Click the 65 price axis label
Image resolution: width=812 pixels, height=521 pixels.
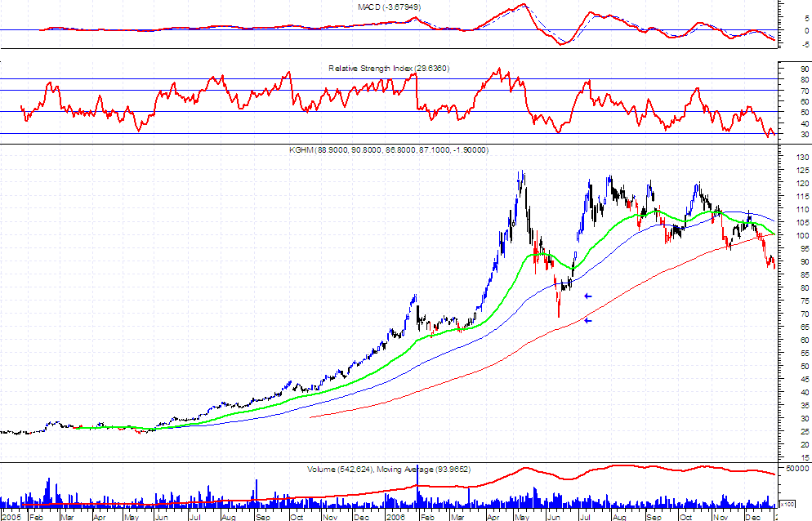[x=805, y=327]
